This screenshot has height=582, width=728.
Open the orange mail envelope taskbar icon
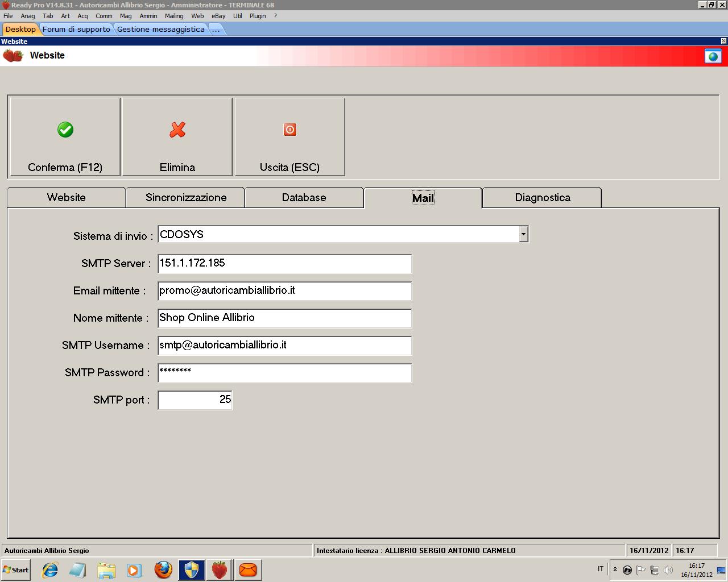pyautogui.click(x=248, y=569)
